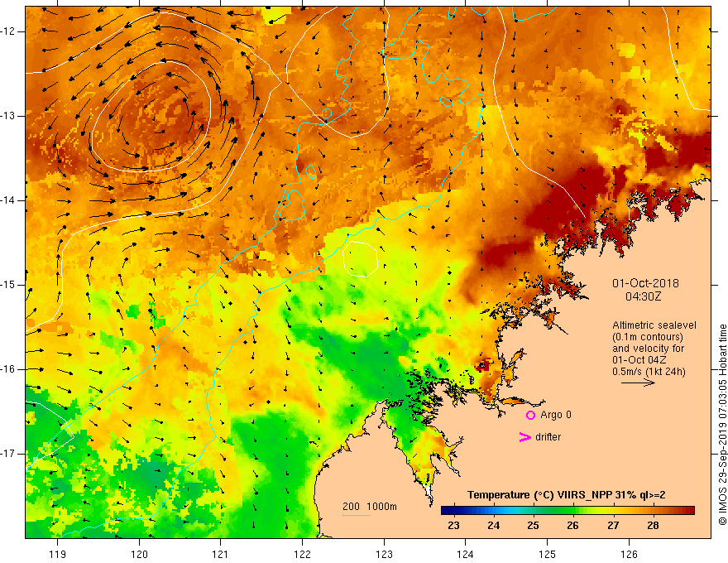This screenshot has width=728, height=563.
Task: Click the -14 latitude axis label
Action: coord(8,200)
